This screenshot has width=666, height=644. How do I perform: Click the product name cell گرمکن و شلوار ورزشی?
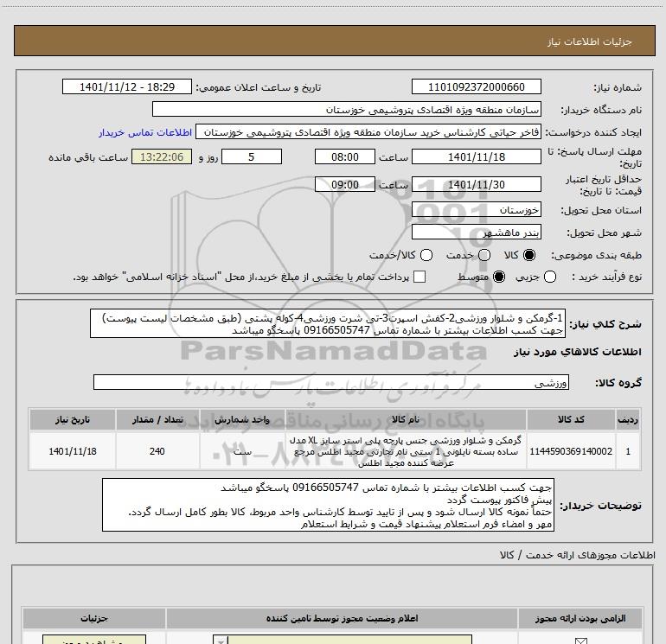point(405,451)
